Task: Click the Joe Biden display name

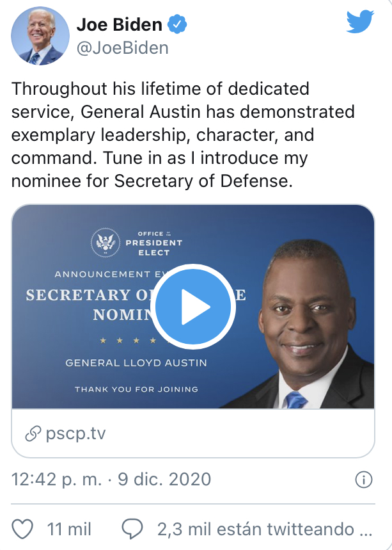Action: [120, 24]
